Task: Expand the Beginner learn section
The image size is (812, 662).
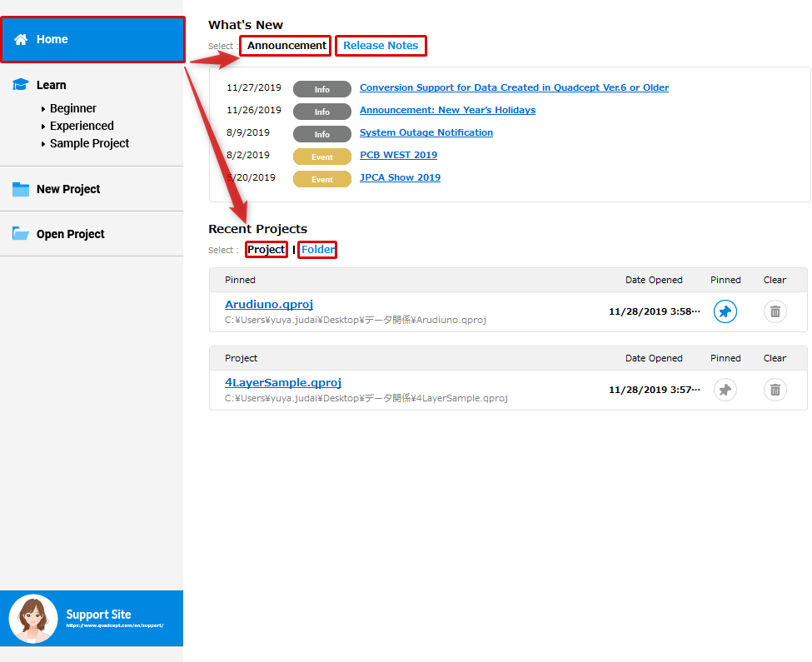Action: point(72,108)
